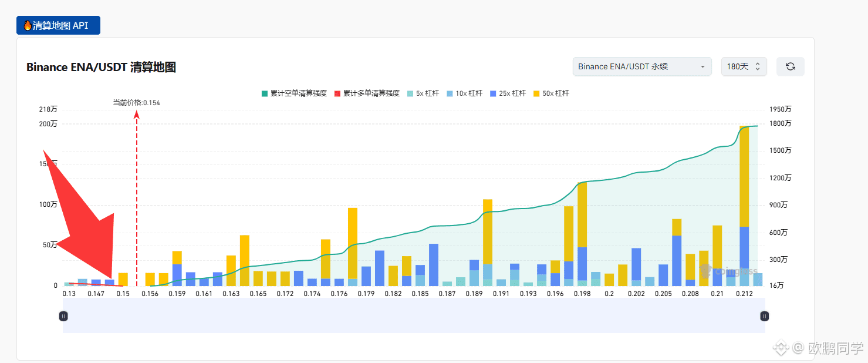This screenshot has width=868, height=363.
Task: Click the tallest yellow bar at price 0.212
Action: coord(744,176)
